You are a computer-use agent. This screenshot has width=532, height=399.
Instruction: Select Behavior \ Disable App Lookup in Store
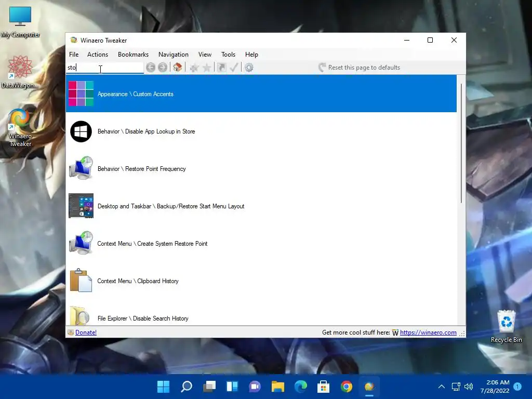coord(261,131)
